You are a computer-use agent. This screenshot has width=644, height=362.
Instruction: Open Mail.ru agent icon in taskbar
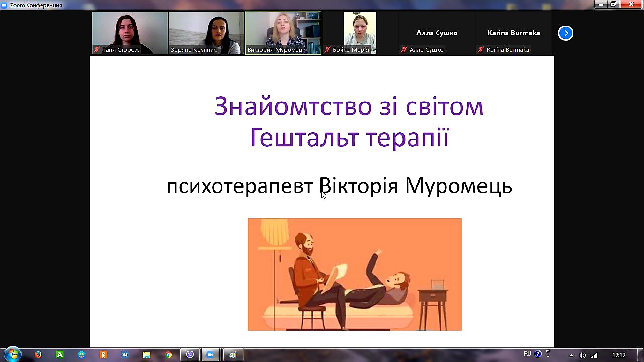(82, 355)
